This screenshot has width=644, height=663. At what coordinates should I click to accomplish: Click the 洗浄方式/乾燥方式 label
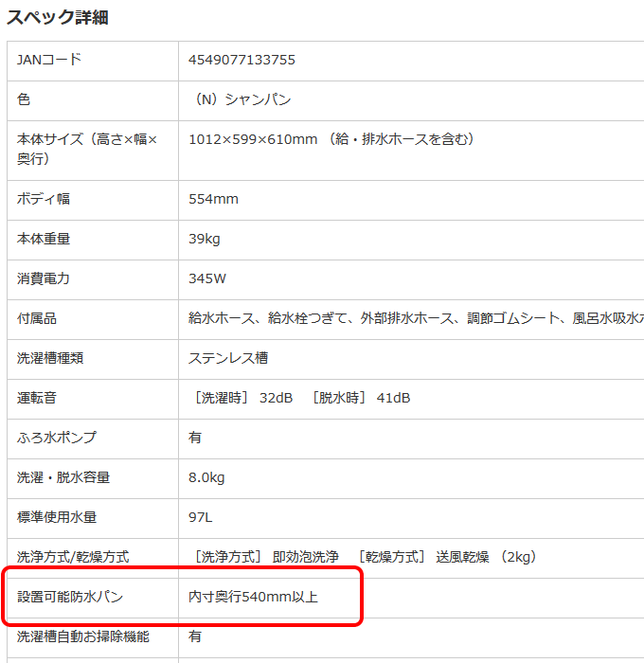[x=73, y=557]
